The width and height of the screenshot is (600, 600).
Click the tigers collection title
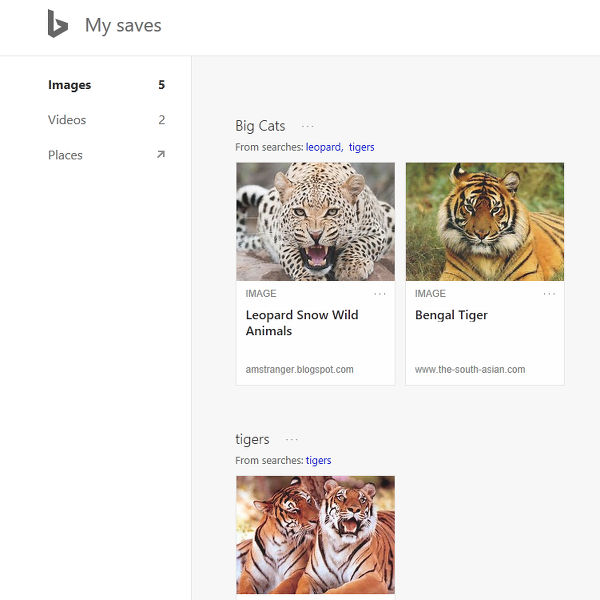coord(252,439)
